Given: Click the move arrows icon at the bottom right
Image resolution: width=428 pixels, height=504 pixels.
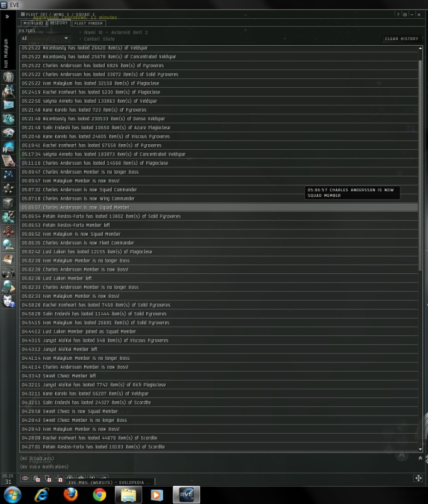Looking at the screenshot, I should coord(418,478).
